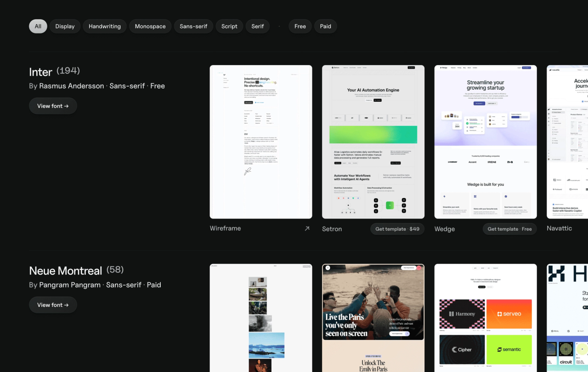Click the arrow icon next to Wireframe
The height and width of the screenshot is (372, 588).
click(x=307, y=228)
